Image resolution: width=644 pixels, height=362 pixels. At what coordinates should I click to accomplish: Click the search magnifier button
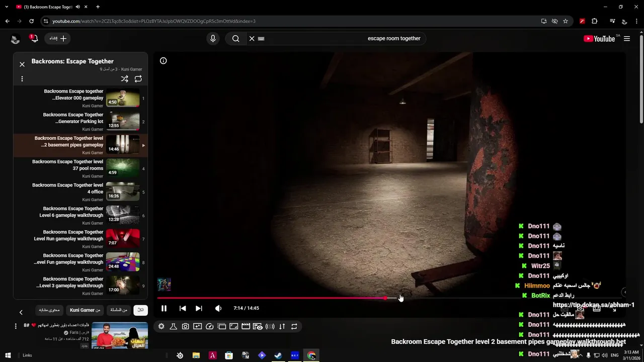[235, 39]
